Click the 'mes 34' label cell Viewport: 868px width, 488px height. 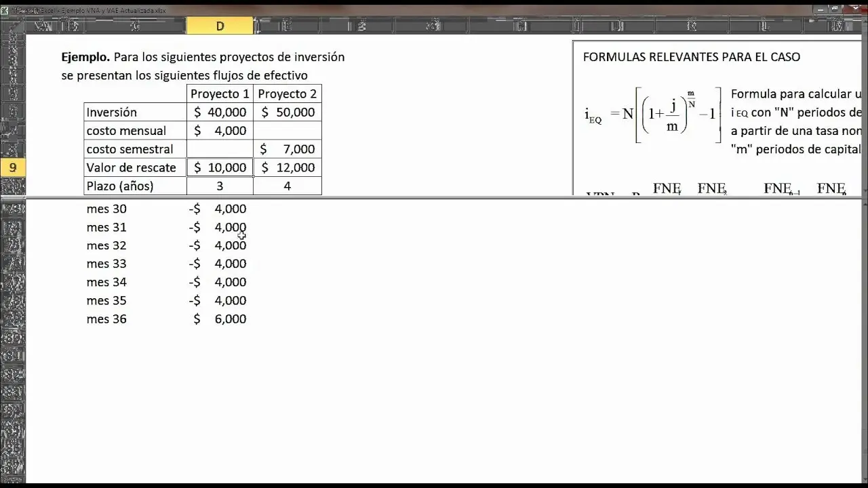pos(106,282)
